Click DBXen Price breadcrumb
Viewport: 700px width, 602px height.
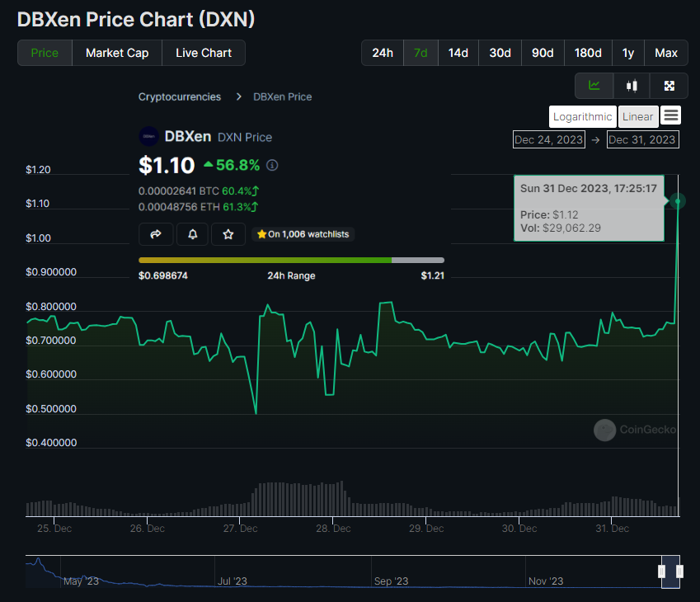[283, 97]
